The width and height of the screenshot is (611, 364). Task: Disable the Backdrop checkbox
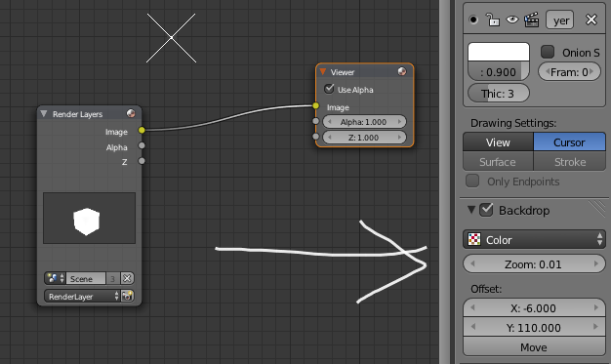coord(486,210)
